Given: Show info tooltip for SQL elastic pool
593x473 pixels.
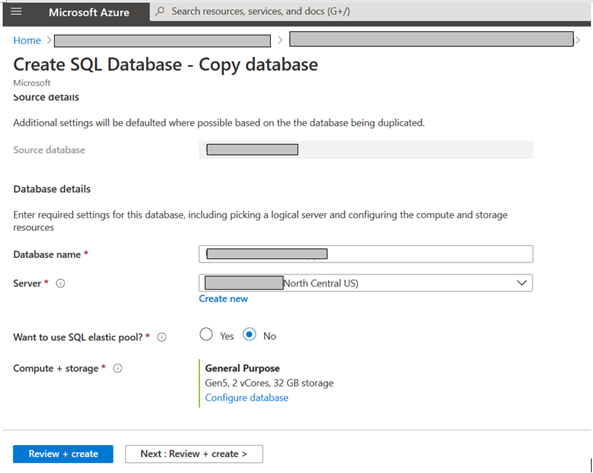Looking at the screenshot, I should tap(161, 337).
